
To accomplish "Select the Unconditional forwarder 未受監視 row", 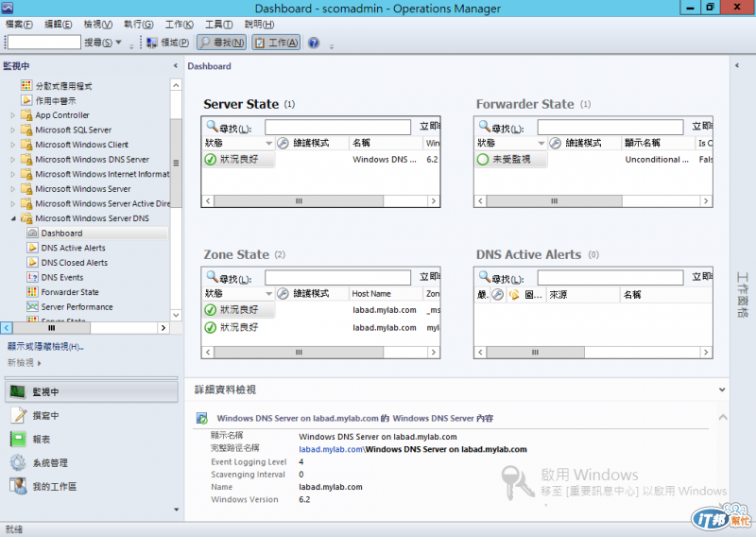I will [x=593, y=159].
